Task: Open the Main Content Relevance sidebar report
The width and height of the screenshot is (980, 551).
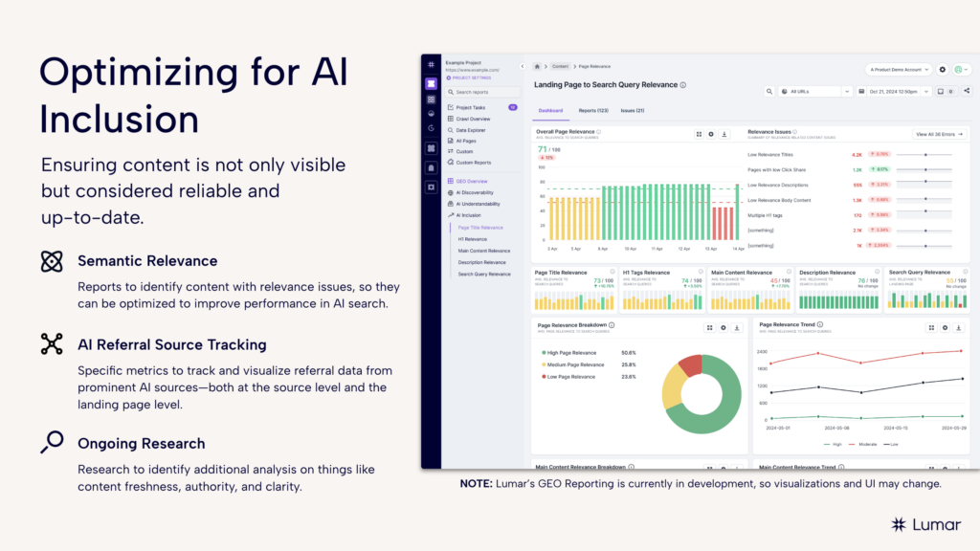Action: [x=483, y=251]
